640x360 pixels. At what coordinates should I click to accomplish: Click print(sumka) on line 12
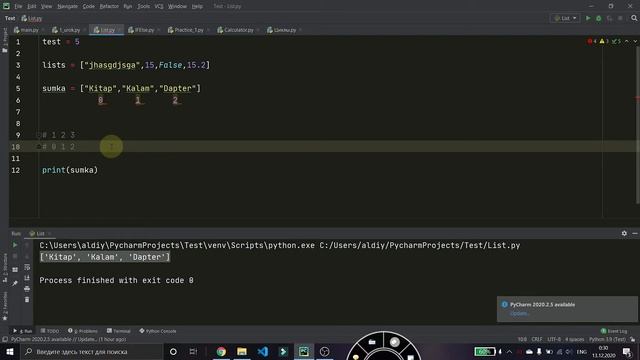tap(70, 170)
